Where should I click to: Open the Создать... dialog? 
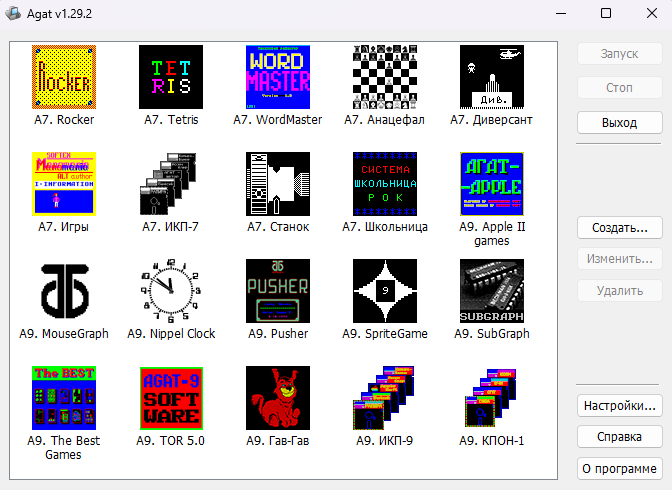619,228
